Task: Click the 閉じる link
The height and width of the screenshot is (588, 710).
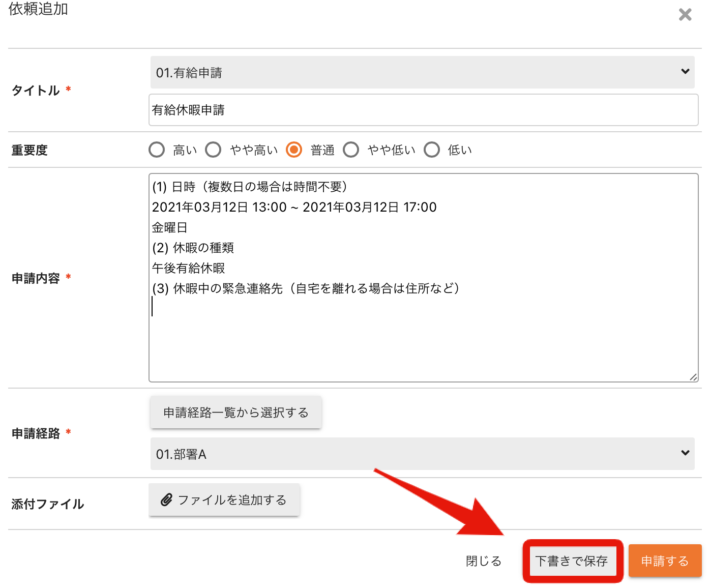Action: click(x=484, y=561)
